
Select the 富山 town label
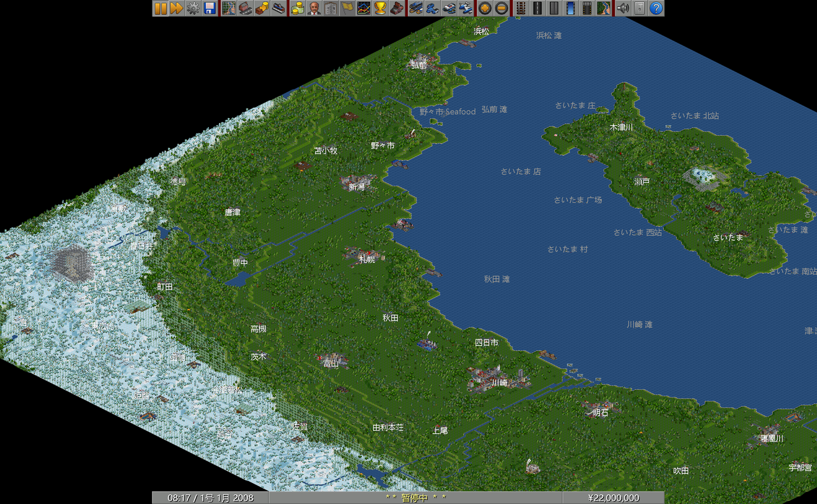tap(331, 364)
